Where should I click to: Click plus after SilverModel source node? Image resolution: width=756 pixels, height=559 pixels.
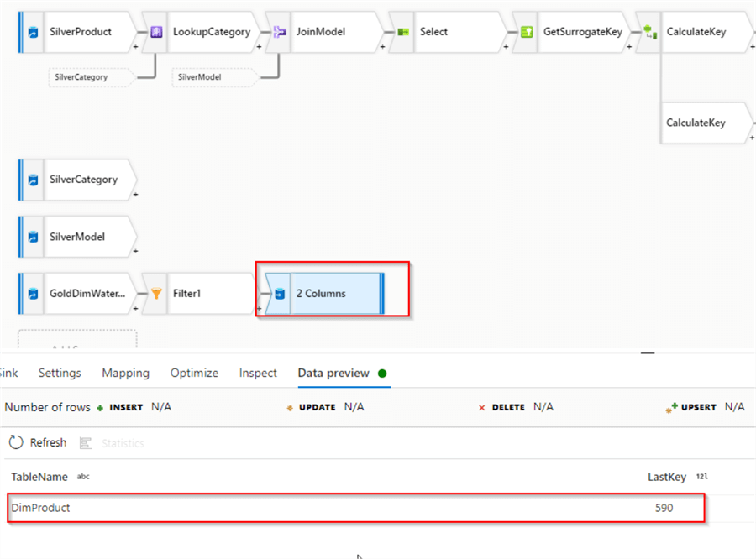click(x=135, y=251)
